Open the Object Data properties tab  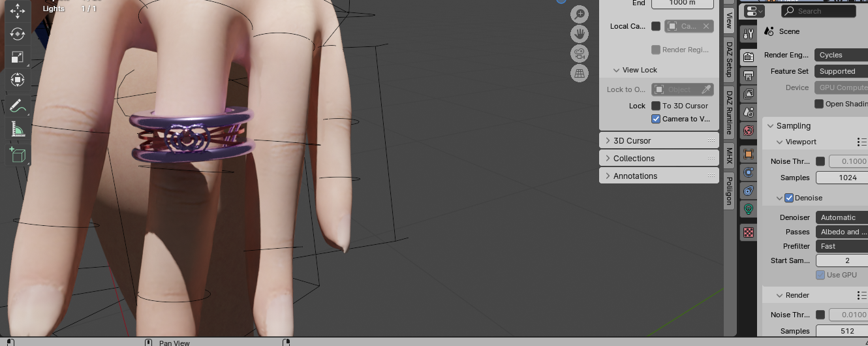(749, 209)
